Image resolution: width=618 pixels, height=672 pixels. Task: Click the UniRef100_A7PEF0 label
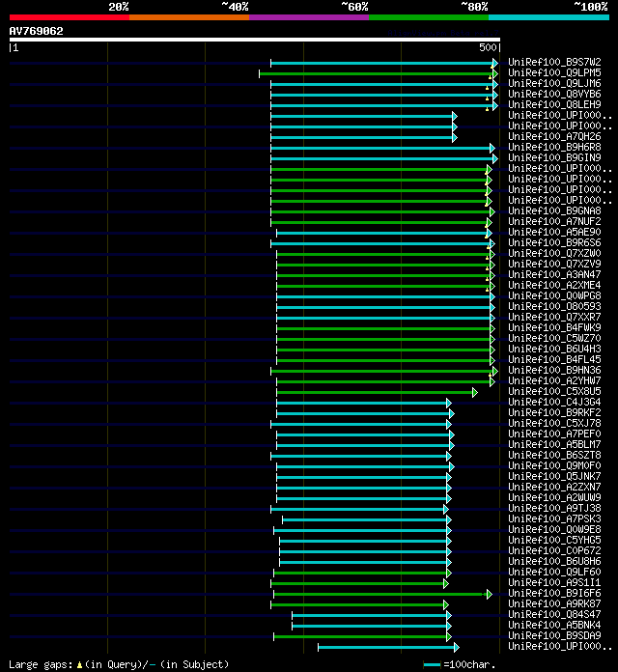[554, 434]
